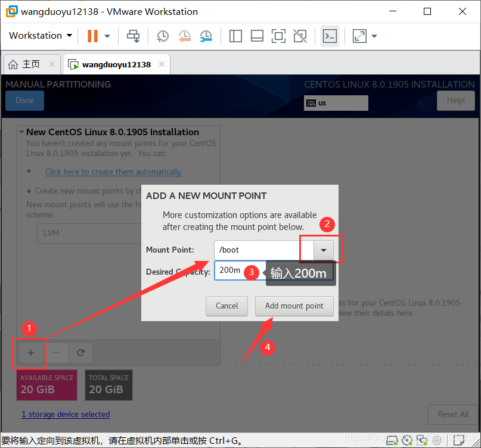Image resolution: width=481 pixels, height=448 pixels.
Task: Open the LVM partitioning scheme combo box
Action: pos(89,234)
